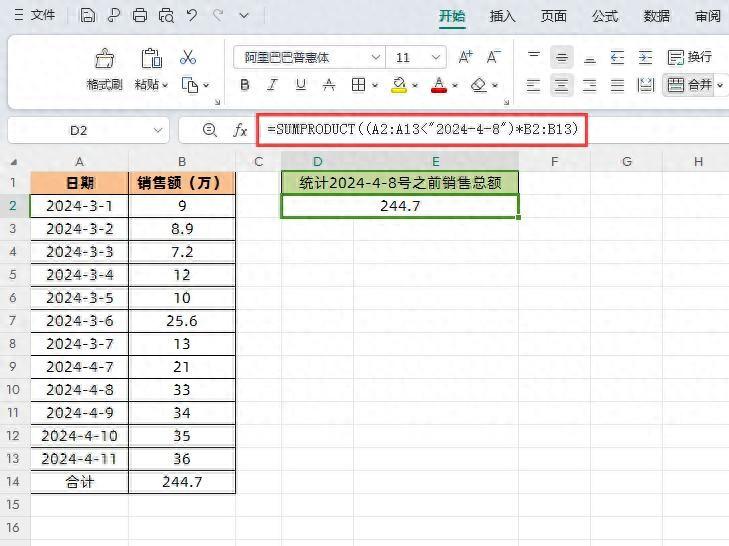Expand the Name Box dropdown

(x=159, y=131)
